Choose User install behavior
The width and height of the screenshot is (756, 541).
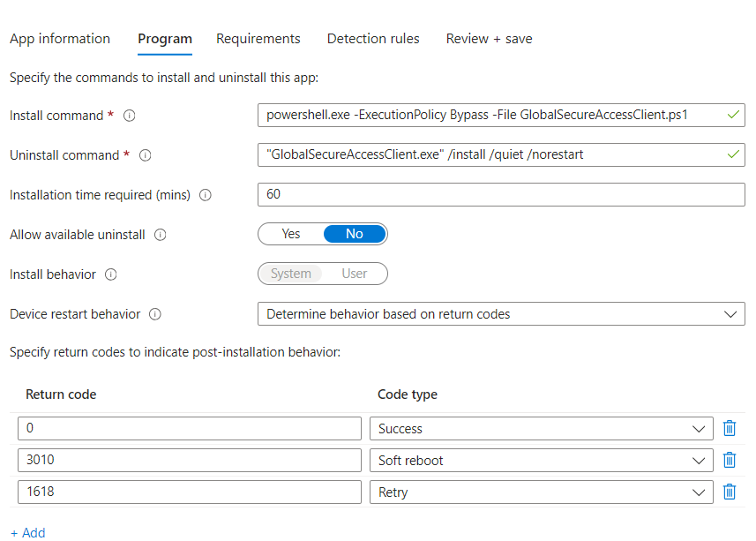355,274
